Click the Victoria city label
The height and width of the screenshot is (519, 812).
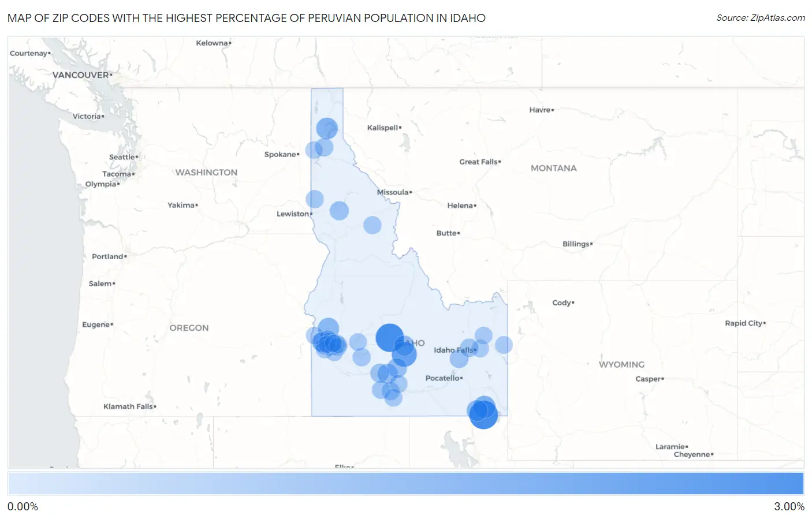[x=87, y=116]
